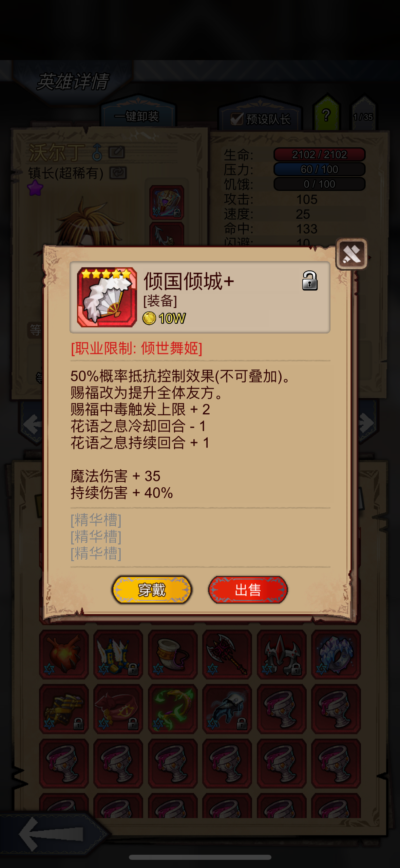
Task: Select the red heart item in inventory
Action: (64, 654)
